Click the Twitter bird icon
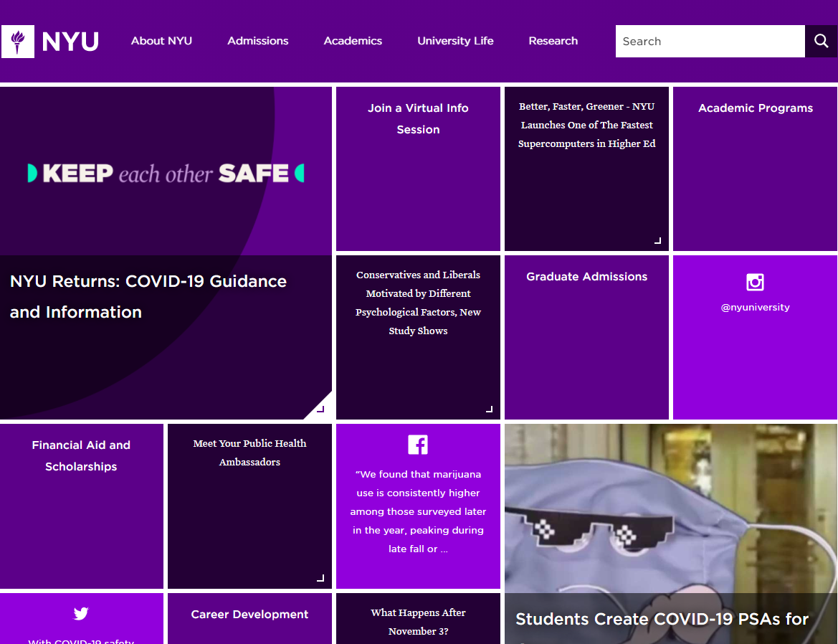This screenshot has width=838, height=644. pyautogui.click(x=81, y=613)
